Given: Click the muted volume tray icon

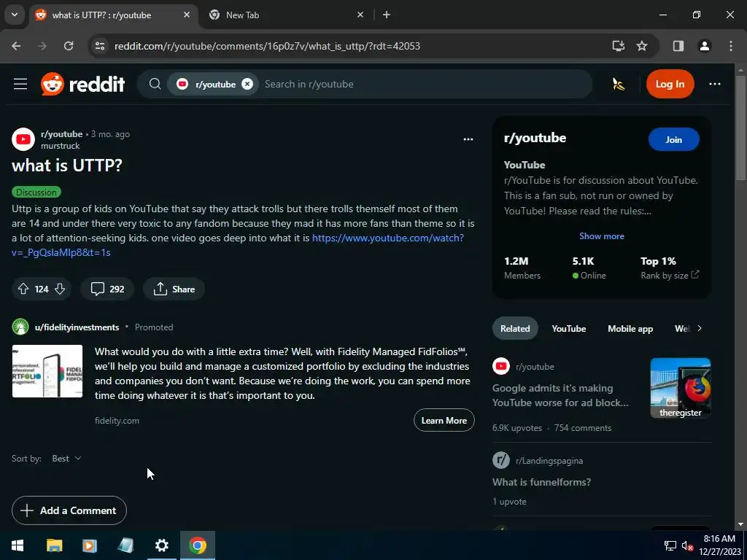Looking at the screenshot, I should point(687,545).
